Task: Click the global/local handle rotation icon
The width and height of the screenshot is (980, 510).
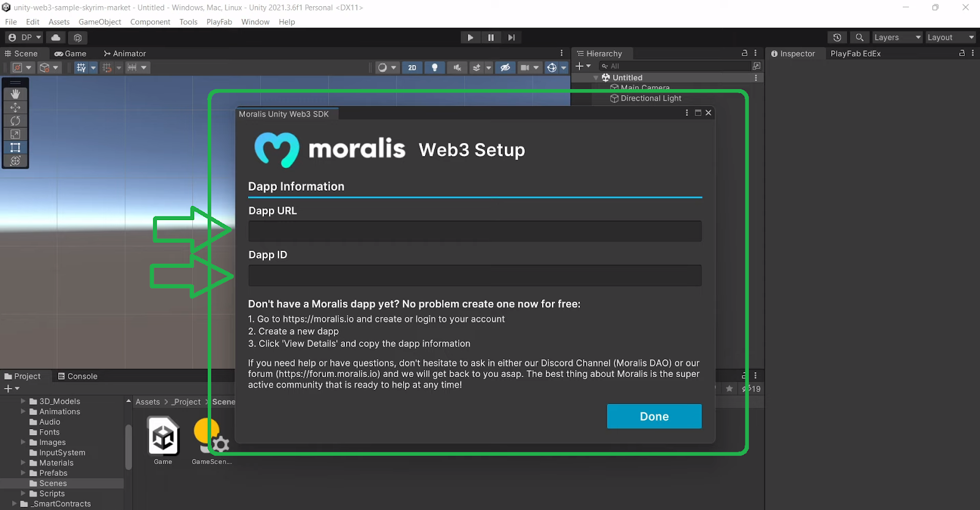Action: [48, 67]
